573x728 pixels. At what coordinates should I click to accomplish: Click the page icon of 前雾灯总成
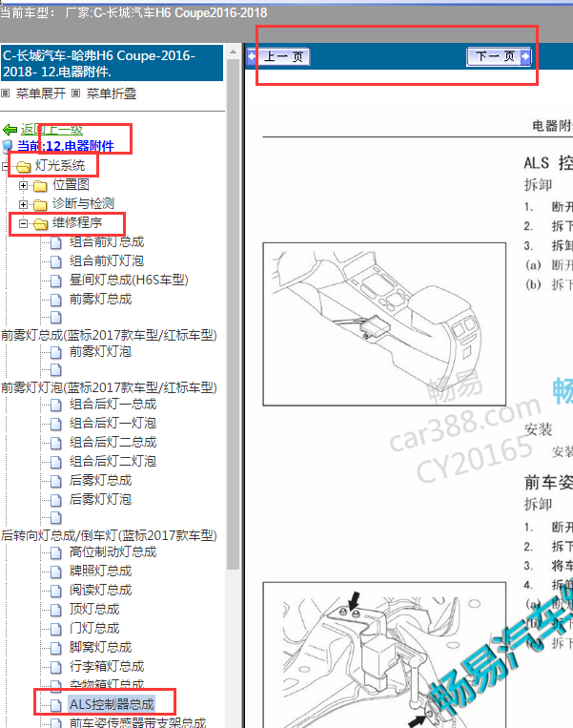point(55,300)
